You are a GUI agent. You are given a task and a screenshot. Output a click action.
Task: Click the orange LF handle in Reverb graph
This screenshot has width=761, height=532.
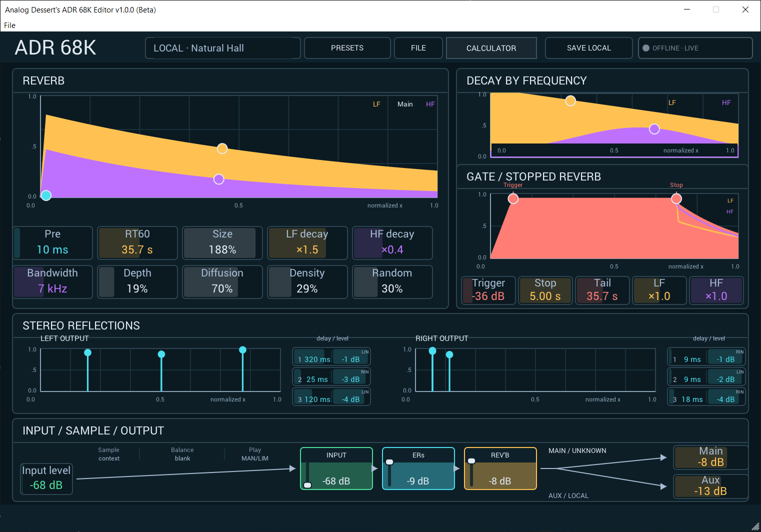[222, 148]
